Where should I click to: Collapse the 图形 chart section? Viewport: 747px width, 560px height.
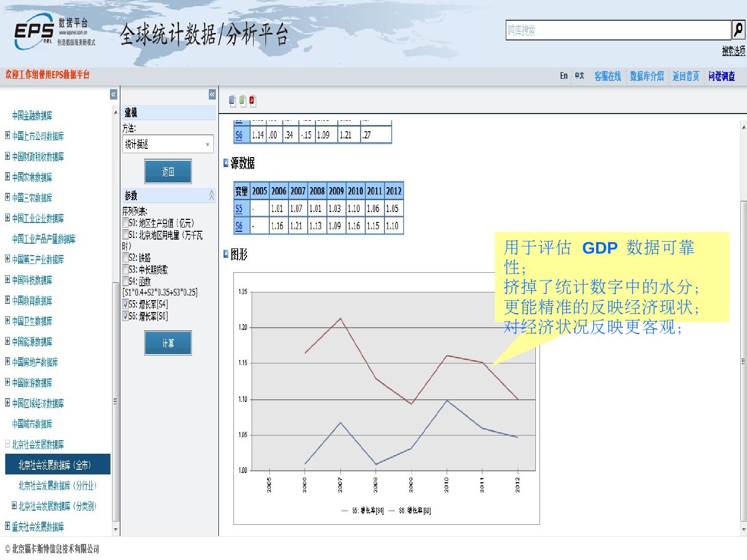pyautogui.click(x=226, y=254)
